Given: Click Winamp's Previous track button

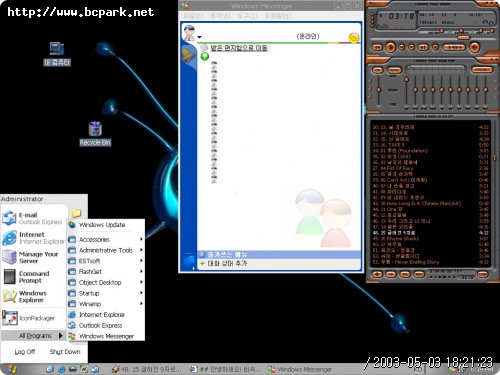Looking at the screenshot, I should pos(377,47).
